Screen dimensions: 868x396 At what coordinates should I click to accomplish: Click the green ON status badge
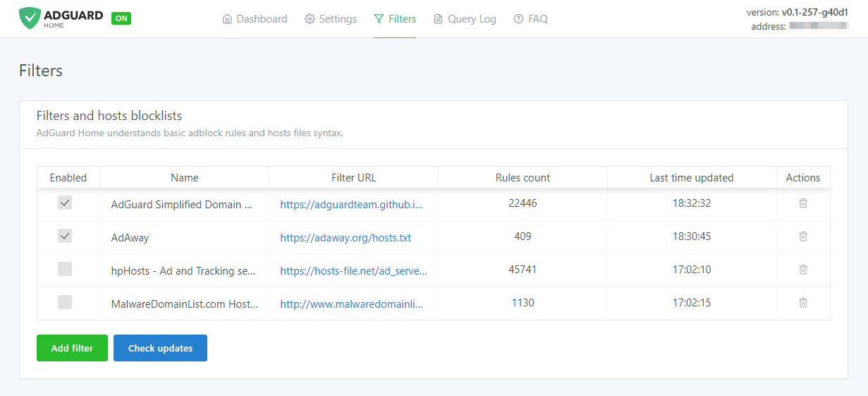tap(121, 18)
